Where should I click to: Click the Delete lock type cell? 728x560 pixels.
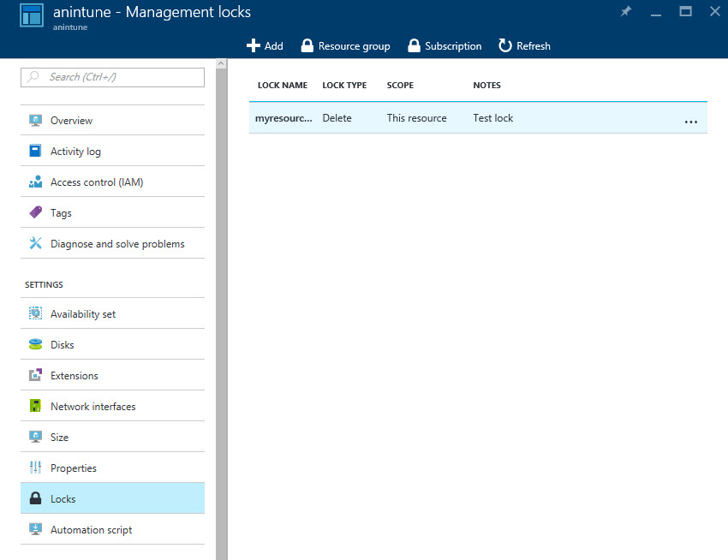(337, 118)
